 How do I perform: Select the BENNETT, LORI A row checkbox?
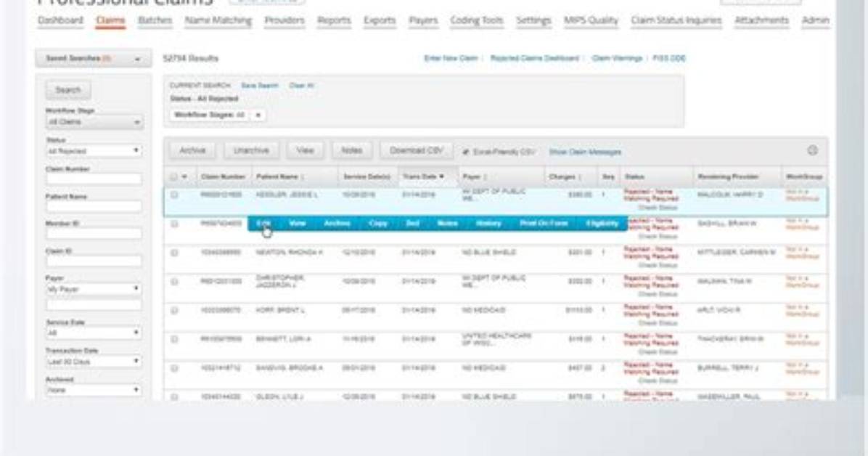(x=174, y=339)
